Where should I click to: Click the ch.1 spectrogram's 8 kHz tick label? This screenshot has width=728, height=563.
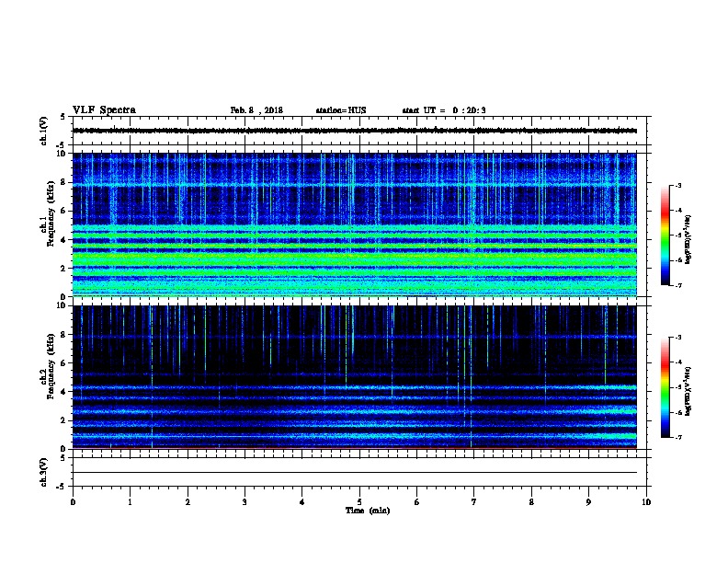pyautogui.click(x=63, y=182)
